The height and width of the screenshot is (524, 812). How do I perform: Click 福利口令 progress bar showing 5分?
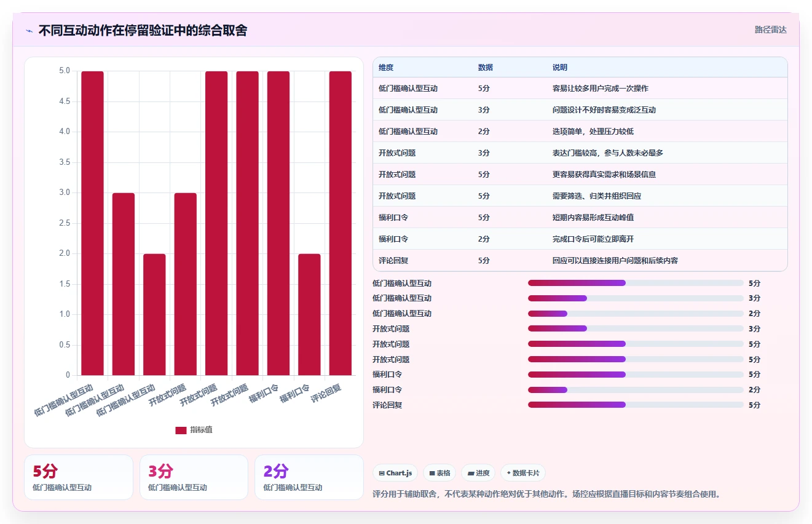(636, 374)
